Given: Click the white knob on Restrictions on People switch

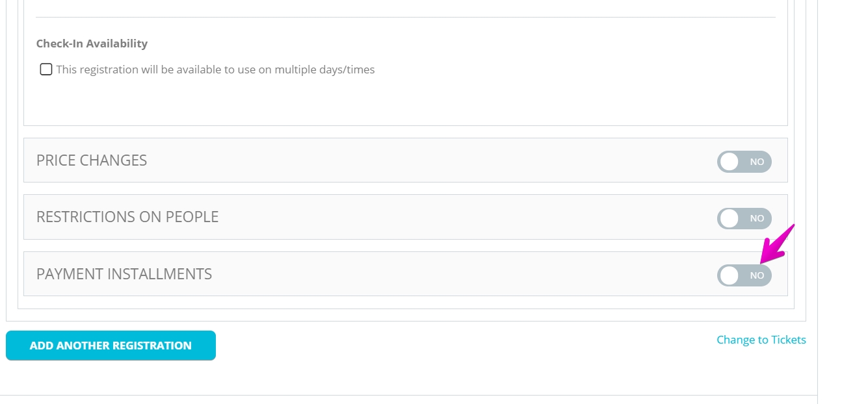Looking at the screenshot, I should pyautogui.click(x=730, y=218).
